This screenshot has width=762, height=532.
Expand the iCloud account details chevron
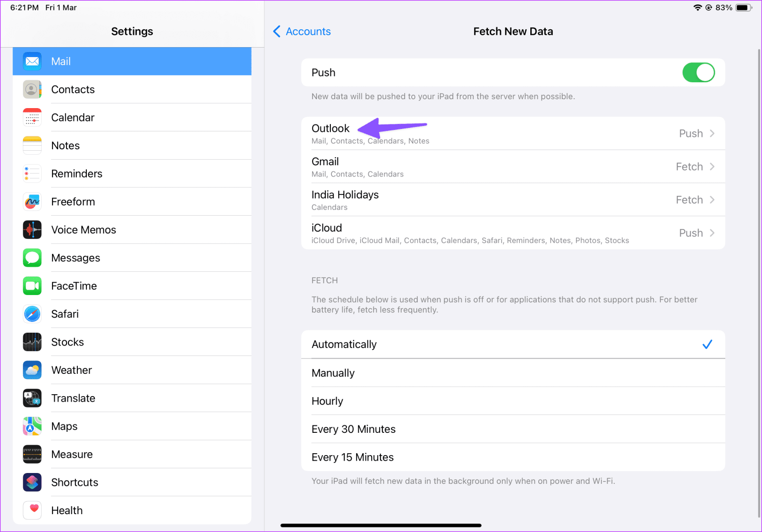click(712, 233)
